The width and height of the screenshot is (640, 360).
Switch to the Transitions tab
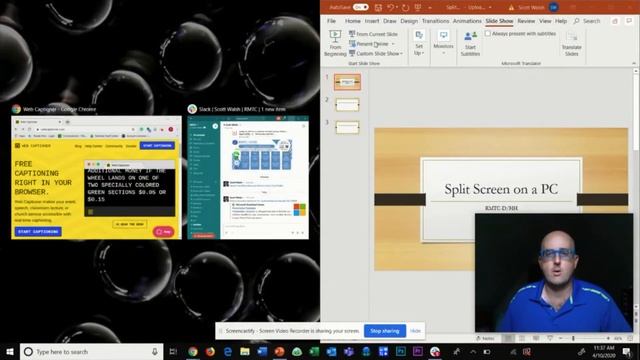436,21
